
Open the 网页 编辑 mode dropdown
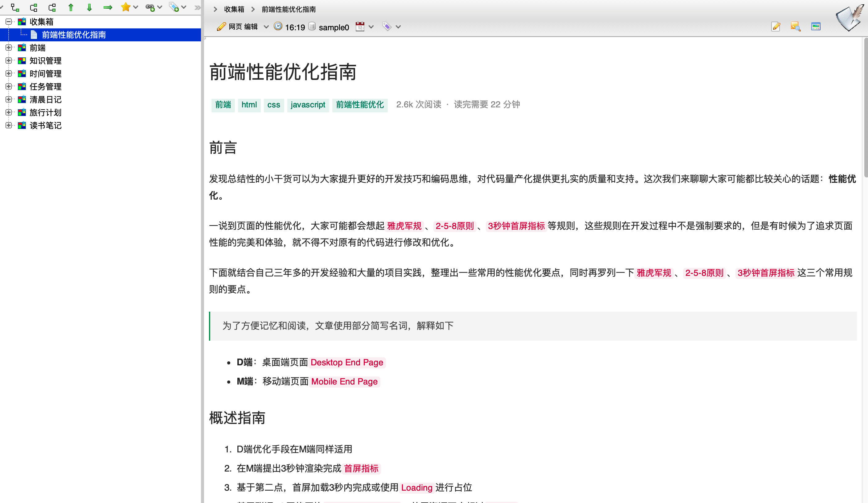click(266, 27)
